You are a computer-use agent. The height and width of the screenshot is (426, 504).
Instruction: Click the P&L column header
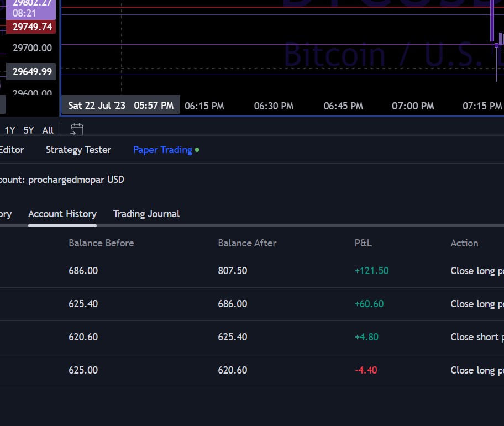pos(363,243)
